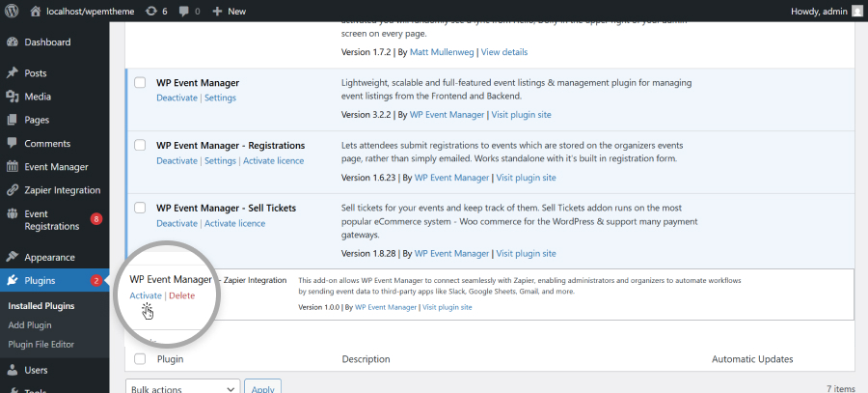Click the plus New content icon
The image size is (868, 393).
coord(218,12)
